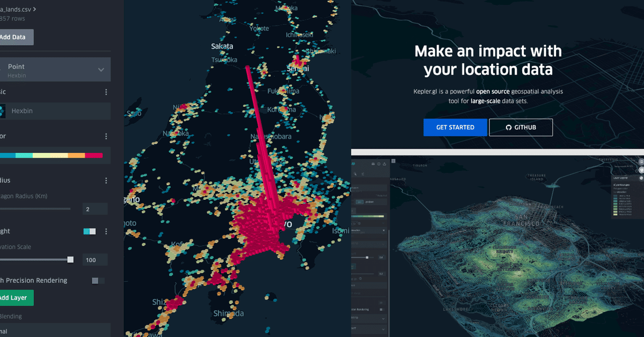Collapse the Point layer chevron
This screenshot has width=644, height=337.
coord(101,70)
